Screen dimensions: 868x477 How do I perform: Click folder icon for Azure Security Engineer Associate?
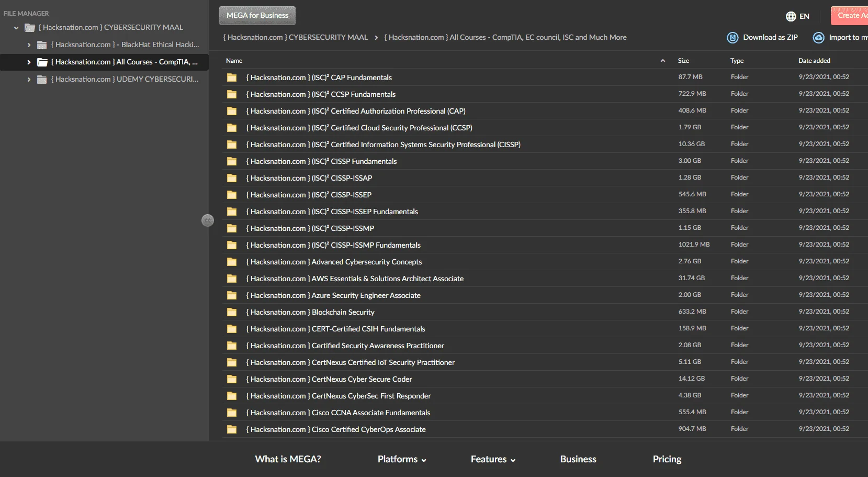pos(232,295)
